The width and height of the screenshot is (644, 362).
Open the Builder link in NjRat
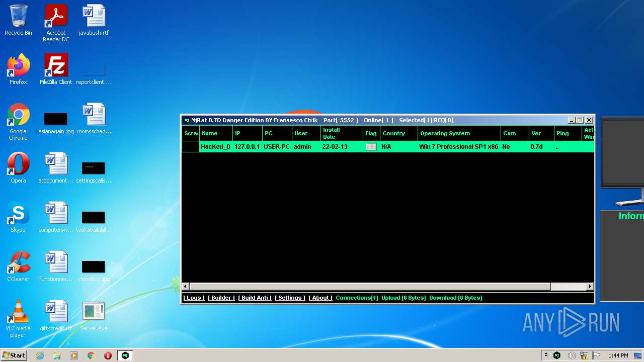[x=221, y=298]
